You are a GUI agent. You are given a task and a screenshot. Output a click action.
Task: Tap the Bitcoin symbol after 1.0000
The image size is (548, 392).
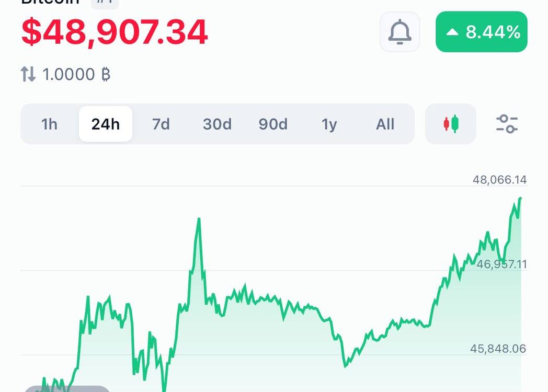click(x=106, y=74)
